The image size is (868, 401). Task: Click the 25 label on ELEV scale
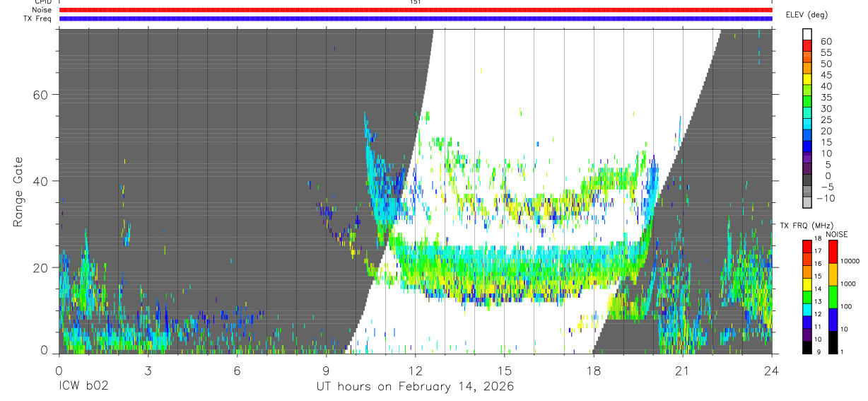(826, 120)
